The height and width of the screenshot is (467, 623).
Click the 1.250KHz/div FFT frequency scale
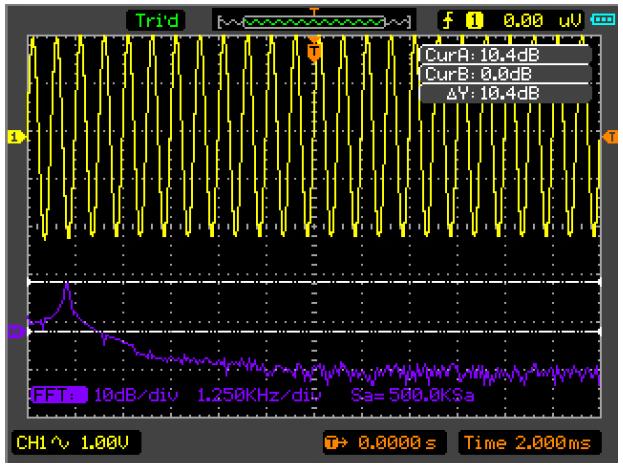pyautogui.click(x=259, y=395)
